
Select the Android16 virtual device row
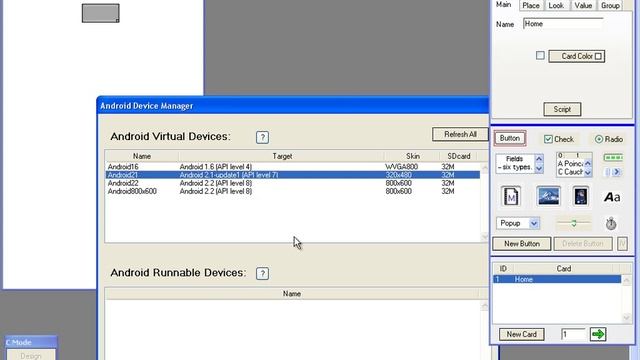[292, 167]
